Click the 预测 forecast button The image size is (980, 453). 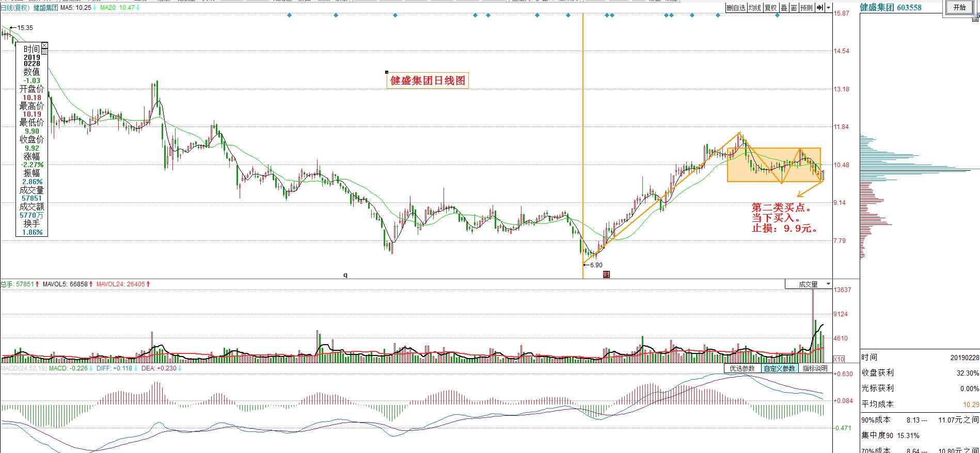807,8
